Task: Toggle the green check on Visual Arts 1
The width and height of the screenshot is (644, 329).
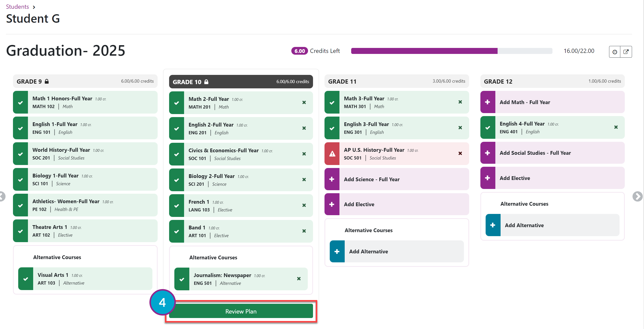Action: click(x=25, y=279)
